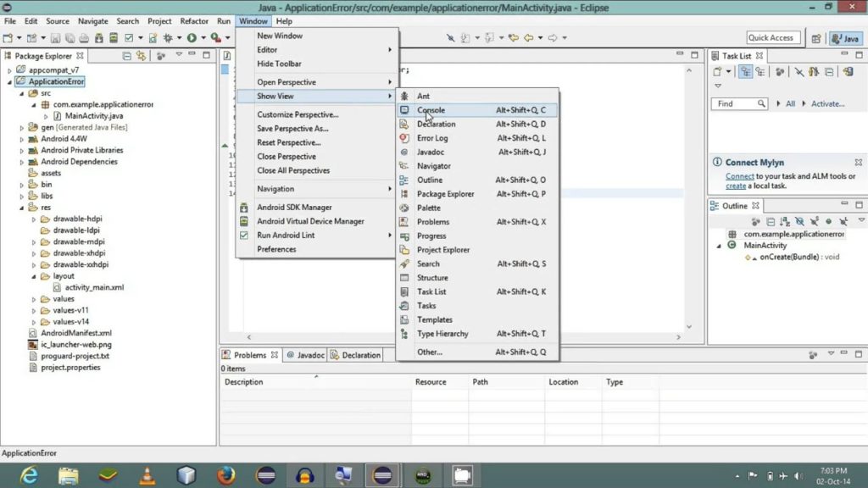Click Collapse All icon in Package Explorer
This screenshot has width=868, height=488.
click(x=127, y=56)
